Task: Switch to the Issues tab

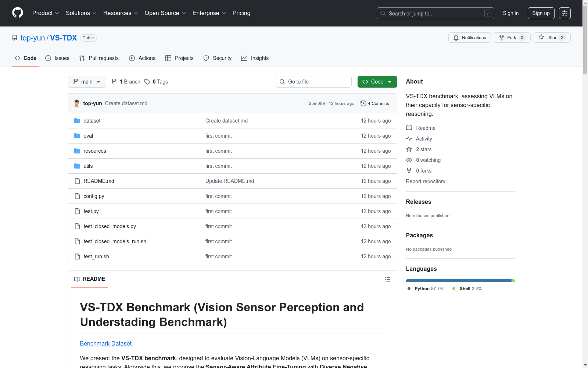Action: (57, 58)
